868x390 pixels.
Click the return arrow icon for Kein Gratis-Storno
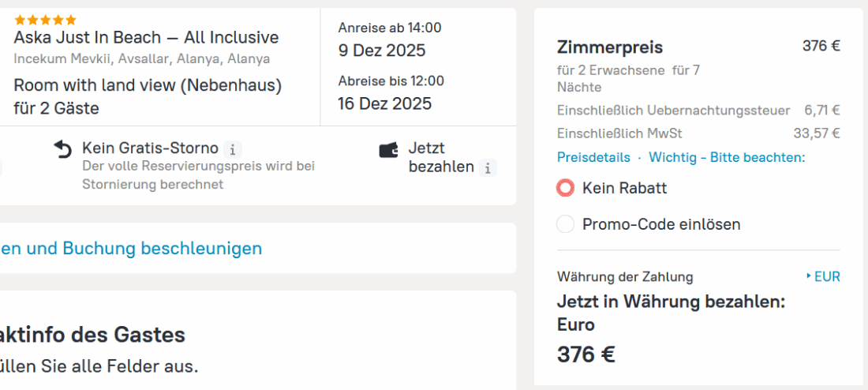point(62,149)
